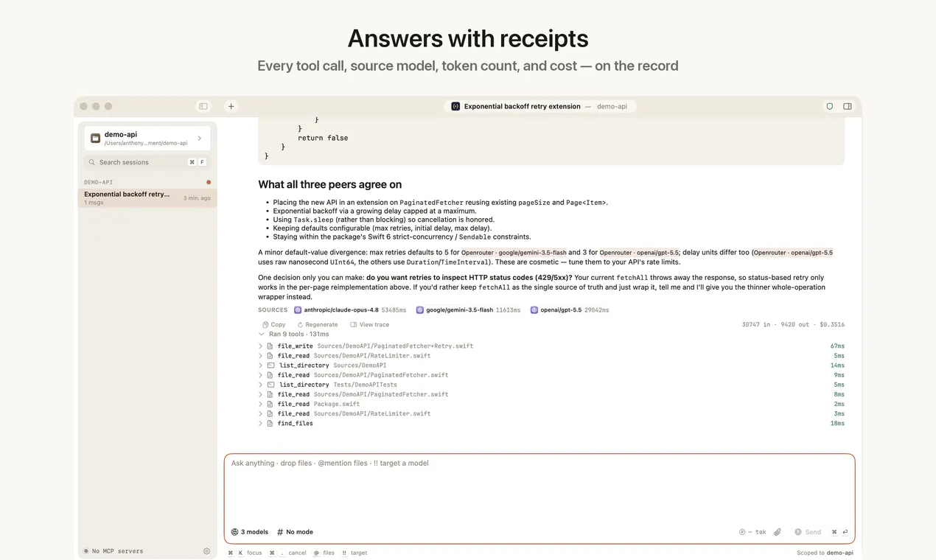
Task: Open MCP settings gear in sidebar
Action: pyautogui.click(x=206, y=551)
